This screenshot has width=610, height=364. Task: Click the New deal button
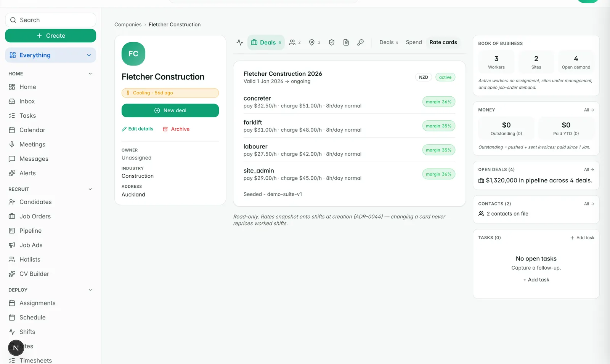(170, 110)
